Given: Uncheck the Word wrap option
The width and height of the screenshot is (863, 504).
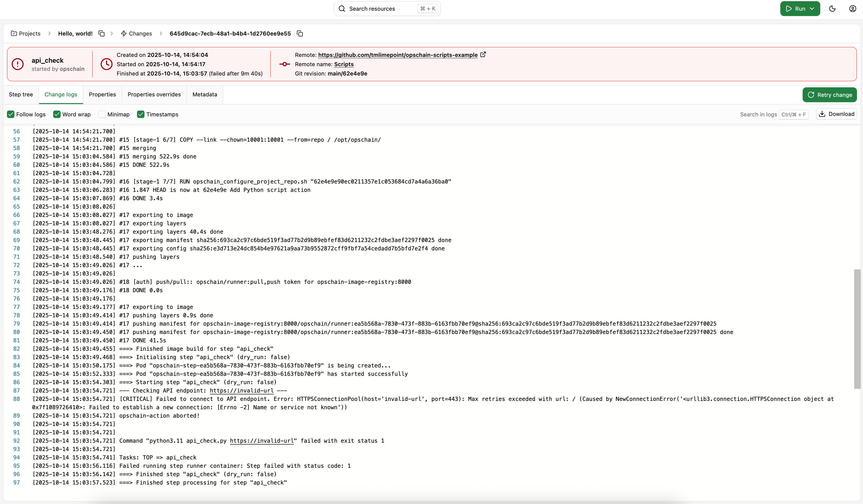Looking at the screenshot, I should (57, 114).
